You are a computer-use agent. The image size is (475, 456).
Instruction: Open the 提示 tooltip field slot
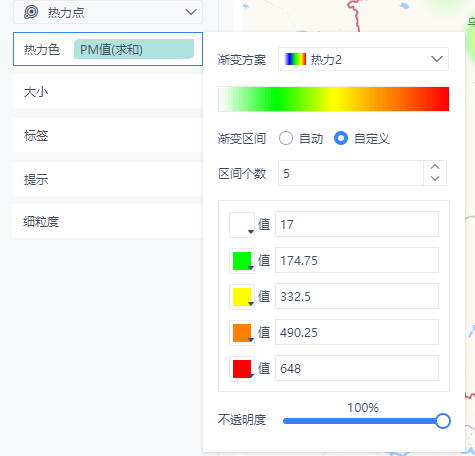click(x=108, y=179)
